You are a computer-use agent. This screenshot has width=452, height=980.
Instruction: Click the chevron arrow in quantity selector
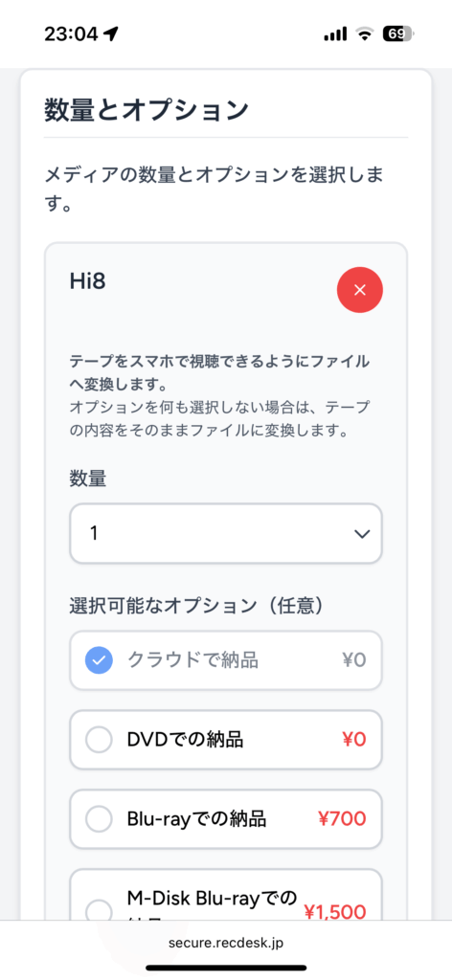click(x=362, y=534)
